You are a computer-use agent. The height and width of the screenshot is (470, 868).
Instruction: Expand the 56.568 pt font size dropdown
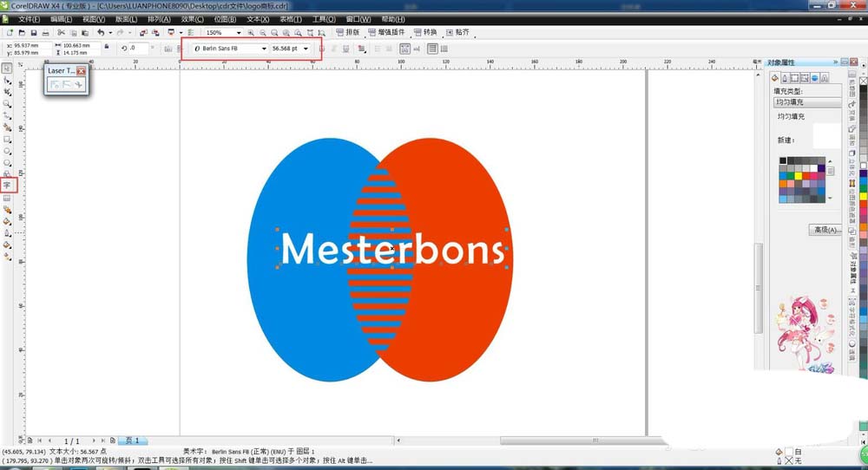coord(306,49)
